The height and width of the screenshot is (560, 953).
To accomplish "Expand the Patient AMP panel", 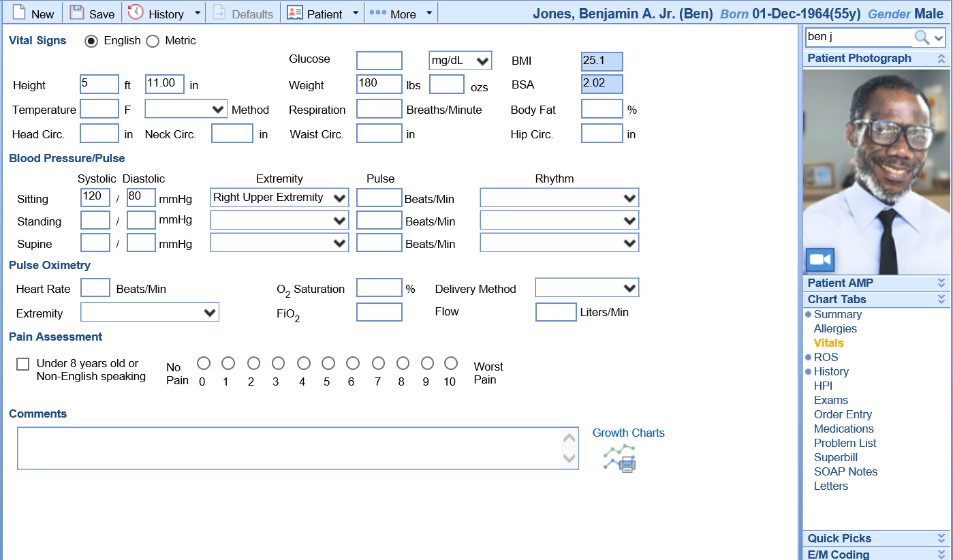I will [941, 283].
